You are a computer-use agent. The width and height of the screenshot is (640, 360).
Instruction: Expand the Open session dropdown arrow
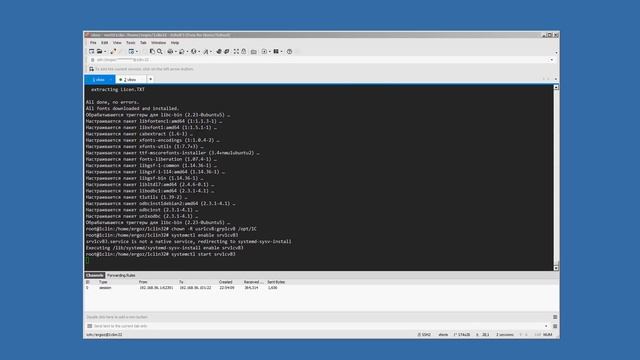pos(105,51)
